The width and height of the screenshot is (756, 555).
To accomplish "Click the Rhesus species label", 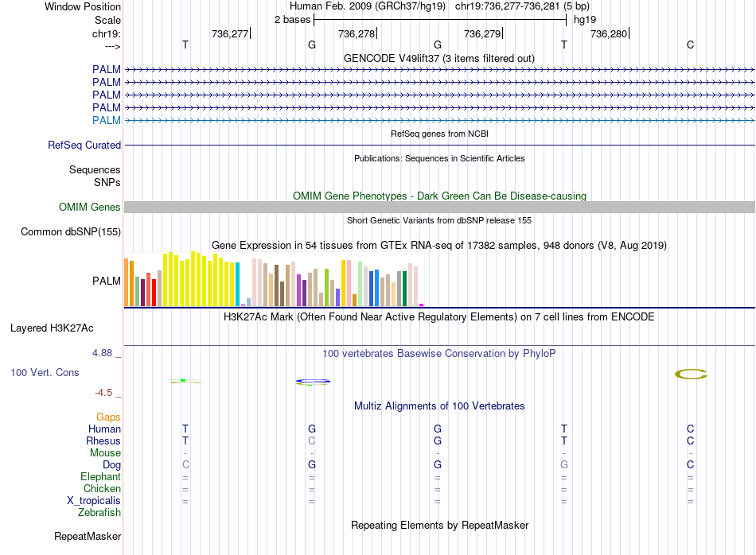I will pos(103,441).
